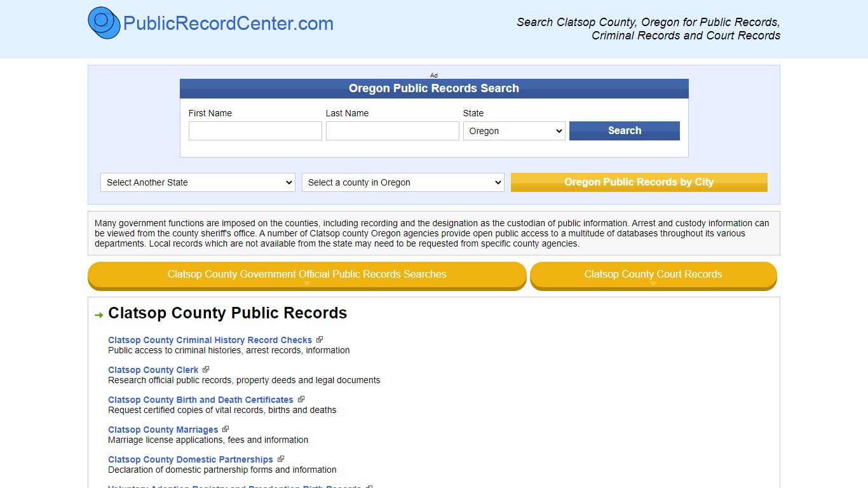Click the external link icon beside Clatsop County Marriages
This screenshot has width=868, height=488.
pos(226,429)
